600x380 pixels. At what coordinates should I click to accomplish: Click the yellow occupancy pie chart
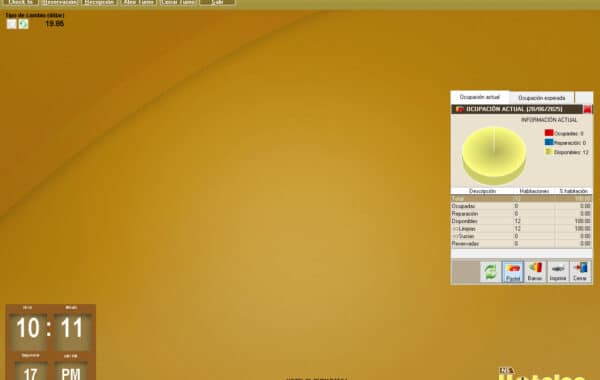click(x=494, y=155)
